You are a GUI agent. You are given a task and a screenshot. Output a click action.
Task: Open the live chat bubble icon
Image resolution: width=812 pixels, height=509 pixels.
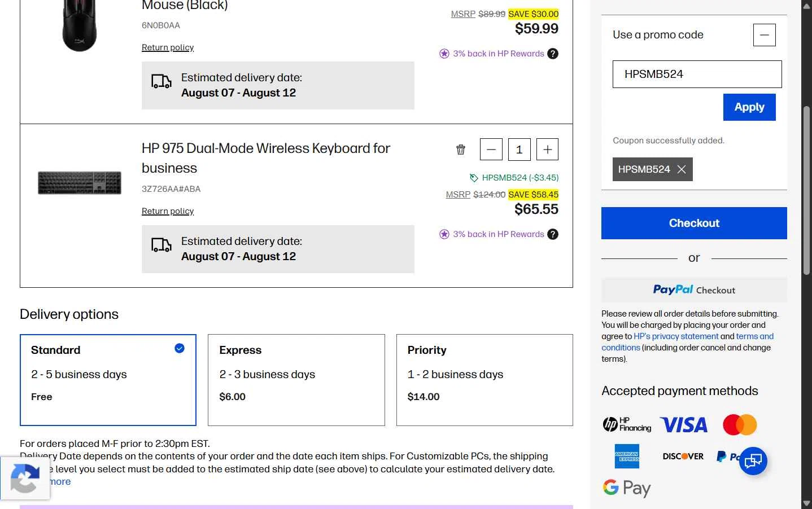tap(753, 460)
